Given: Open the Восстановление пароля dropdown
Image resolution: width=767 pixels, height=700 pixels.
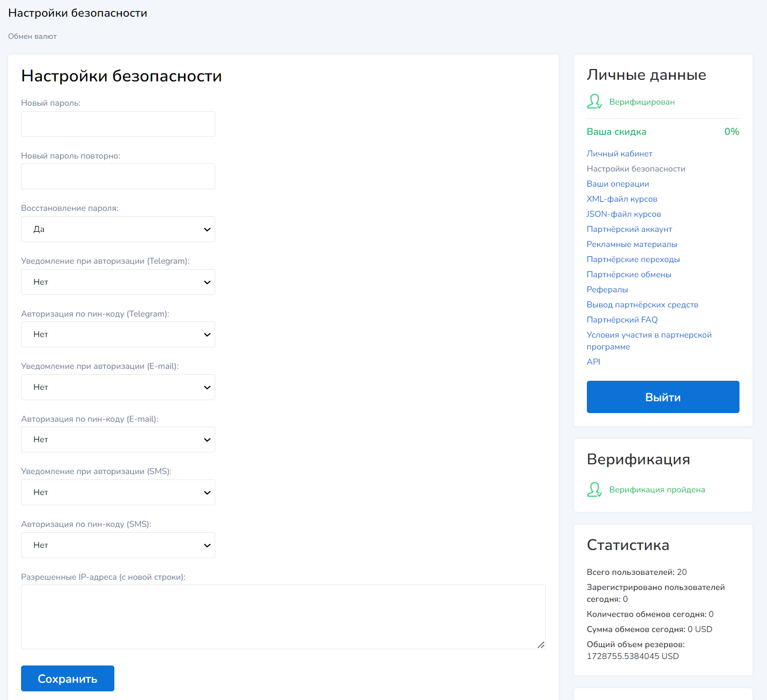Looking at the screenshot, I should click(x=118, y=229).
